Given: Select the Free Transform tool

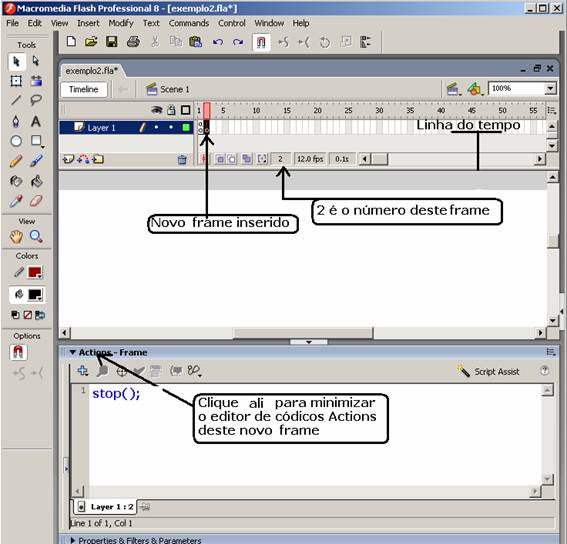Looking at the screenshot, I should coord(16,81).
